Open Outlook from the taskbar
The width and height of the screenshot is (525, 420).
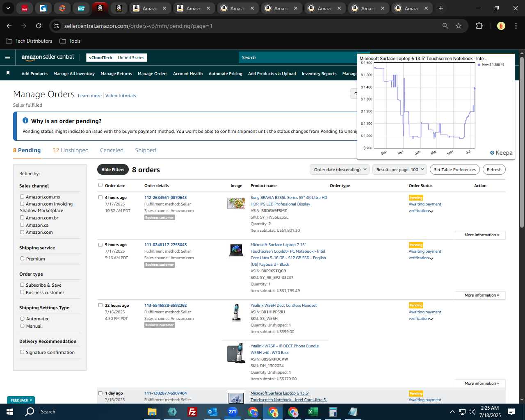tap(212, 411)
